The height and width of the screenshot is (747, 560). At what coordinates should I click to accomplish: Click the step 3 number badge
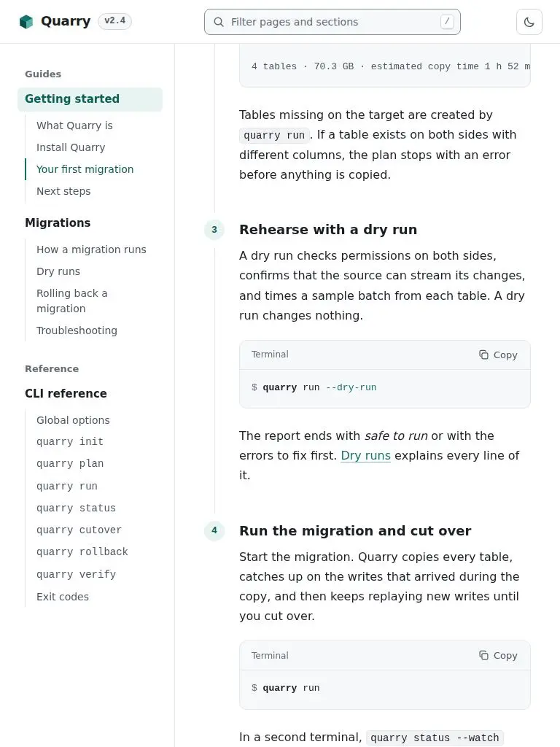214,230
